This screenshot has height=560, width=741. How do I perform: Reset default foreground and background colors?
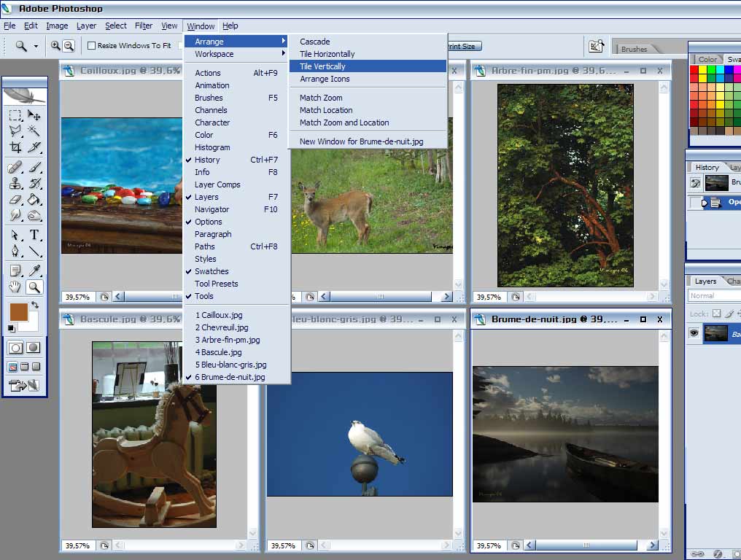tap(12, 328)
